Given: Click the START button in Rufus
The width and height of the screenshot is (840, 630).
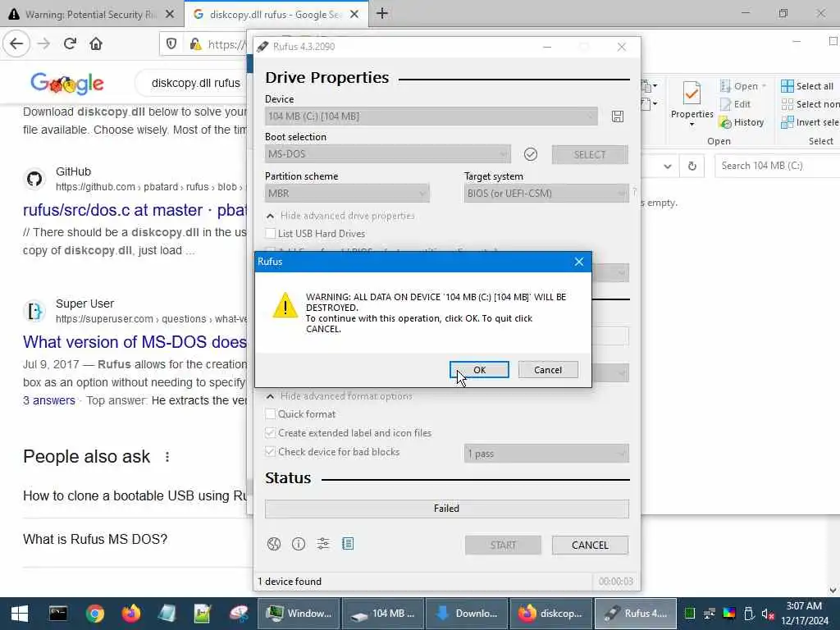Looking at the screenshot, I should 503,545.
